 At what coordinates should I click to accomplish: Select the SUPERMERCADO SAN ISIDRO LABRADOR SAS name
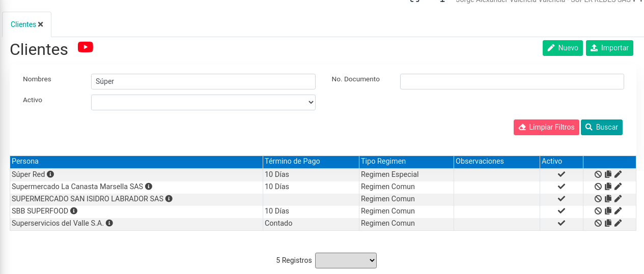pos(88,199)
